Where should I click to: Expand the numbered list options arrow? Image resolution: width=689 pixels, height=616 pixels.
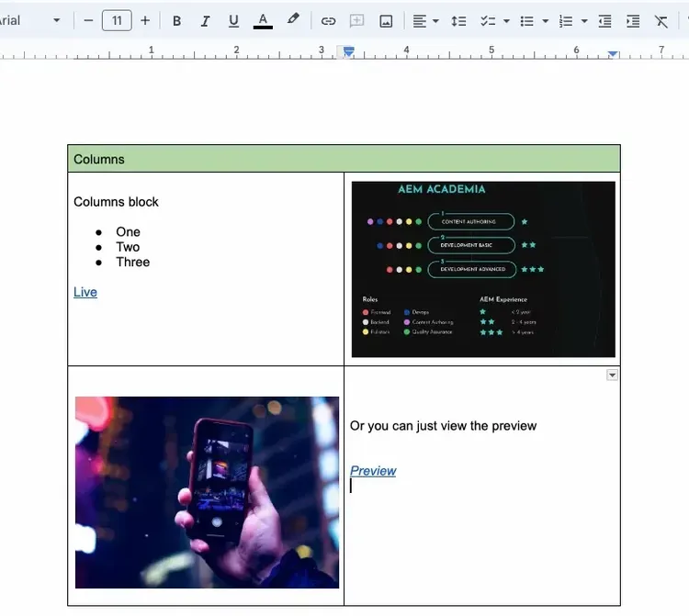pyautogui.click(x=584, y=20)
